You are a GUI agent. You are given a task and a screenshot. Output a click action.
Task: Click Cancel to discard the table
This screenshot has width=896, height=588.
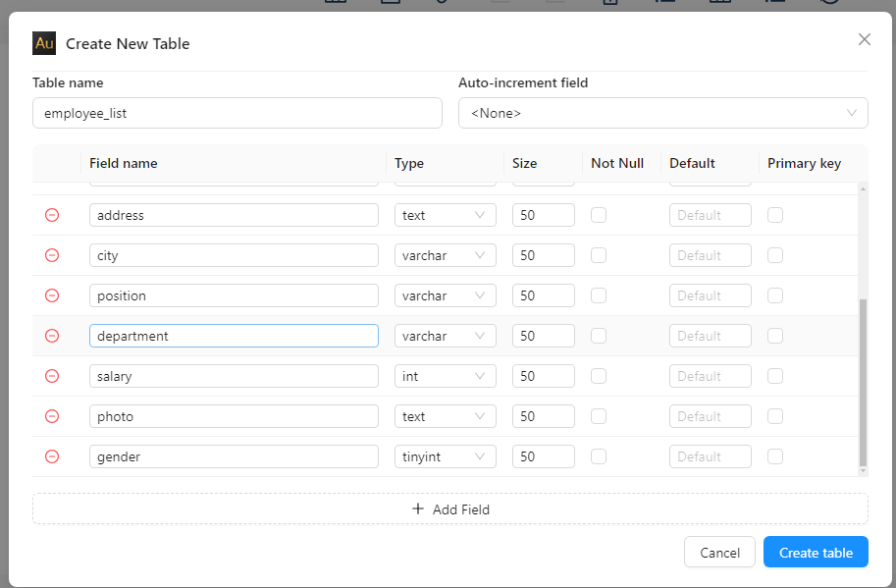click(x=719, y=552)
